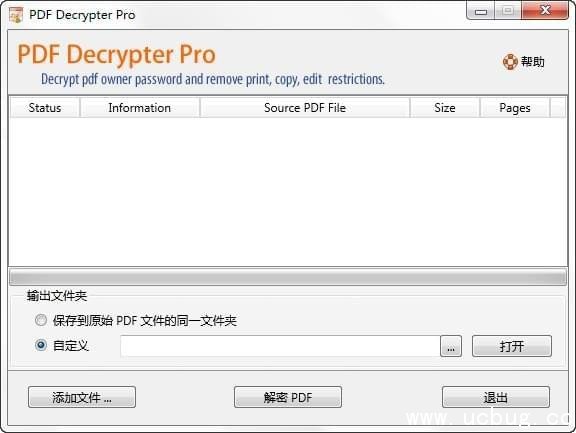Viewport: 576px width, 433px height.
Task: Click the 解密 PDF decrypt button
Action: click(288, 397)
